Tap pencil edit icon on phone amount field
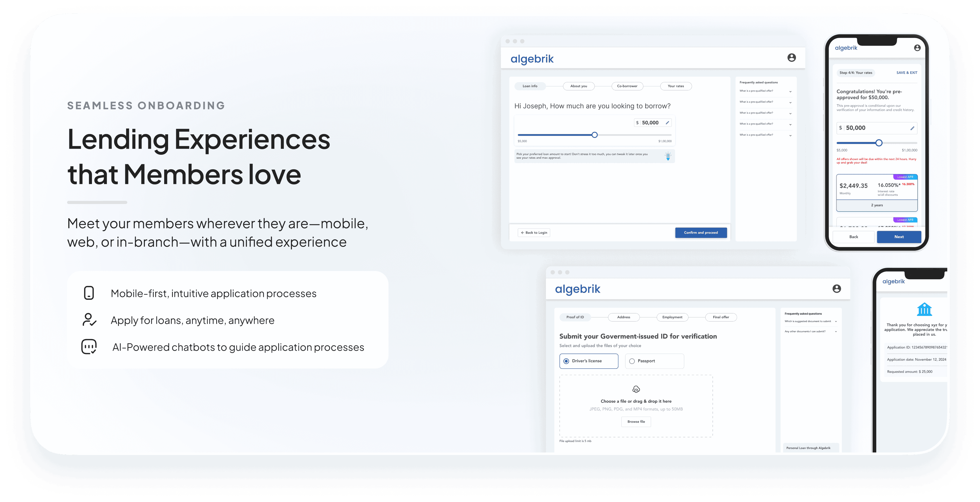Screen dimensions: 980x502 912,128
